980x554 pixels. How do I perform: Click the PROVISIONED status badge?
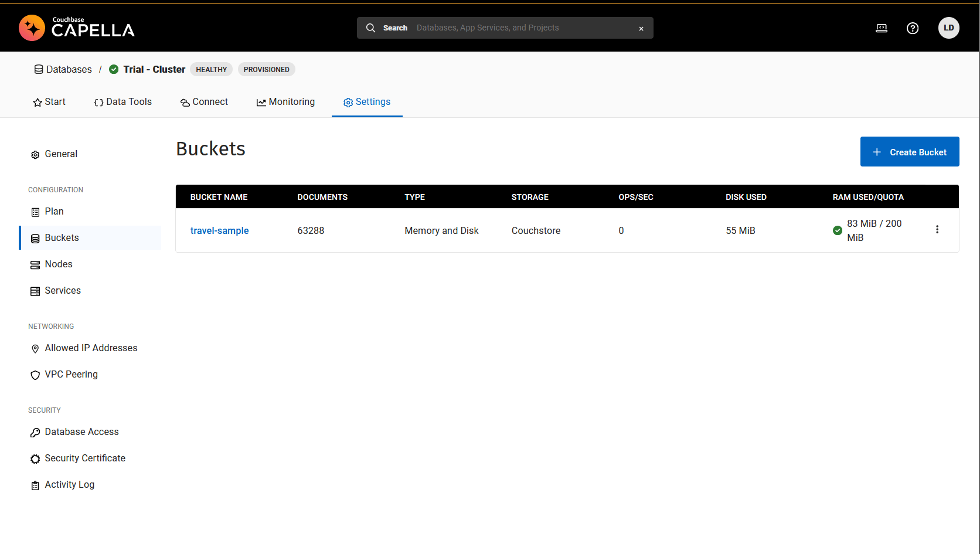pos(267,69)
